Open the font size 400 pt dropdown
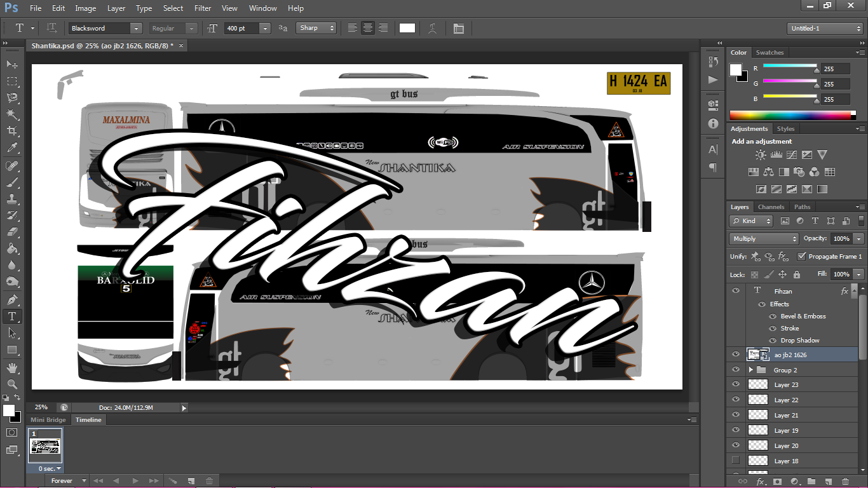The width and height of the screenshot is (868, 488). tap(265, 29)
